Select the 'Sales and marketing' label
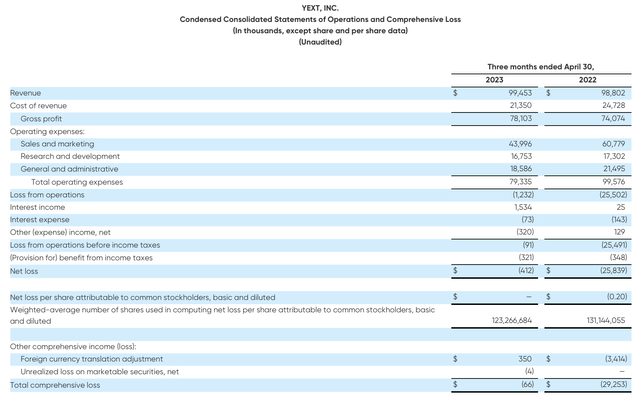640x399 pixels. pyautogui.click(x=57, y=144)
